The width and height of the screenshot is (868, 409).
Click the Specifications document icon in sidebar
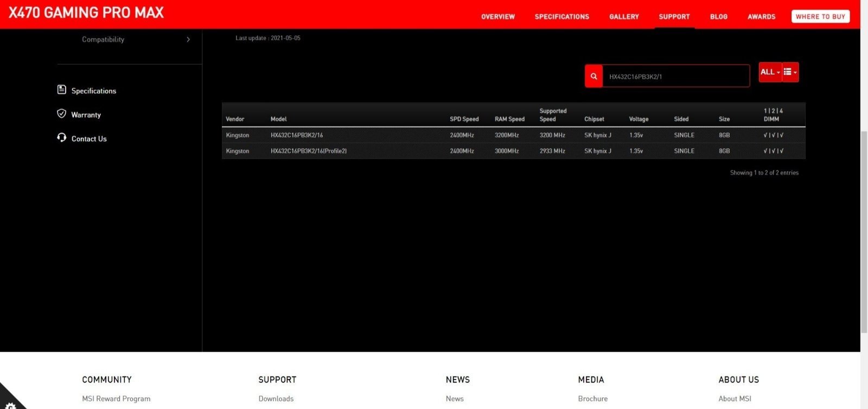62,90
